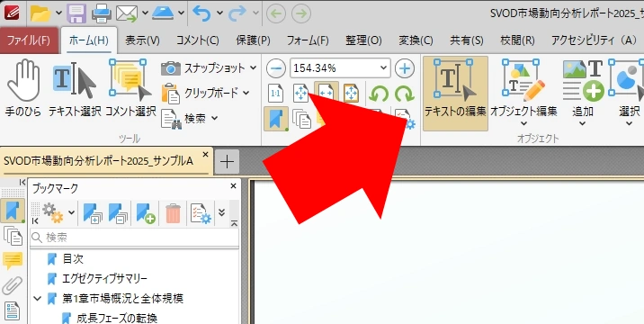Toggle the bookmarks pane ribbon button
Screen dimensions: 644x324
(276, 119)
